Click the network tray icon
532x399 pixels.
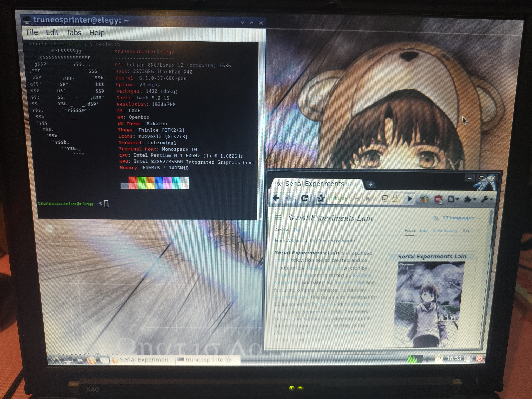[468, 359]
